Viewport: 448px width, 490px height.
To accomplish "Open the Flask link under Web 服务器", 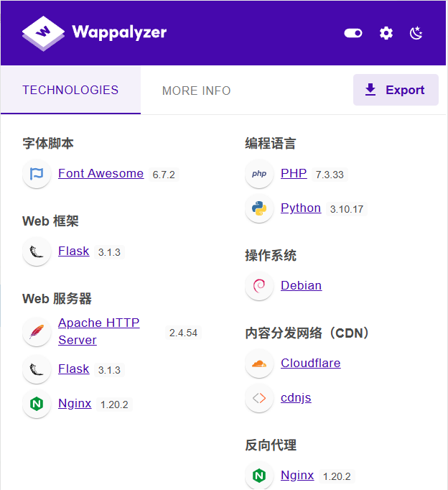I will (x=74, y=369).
